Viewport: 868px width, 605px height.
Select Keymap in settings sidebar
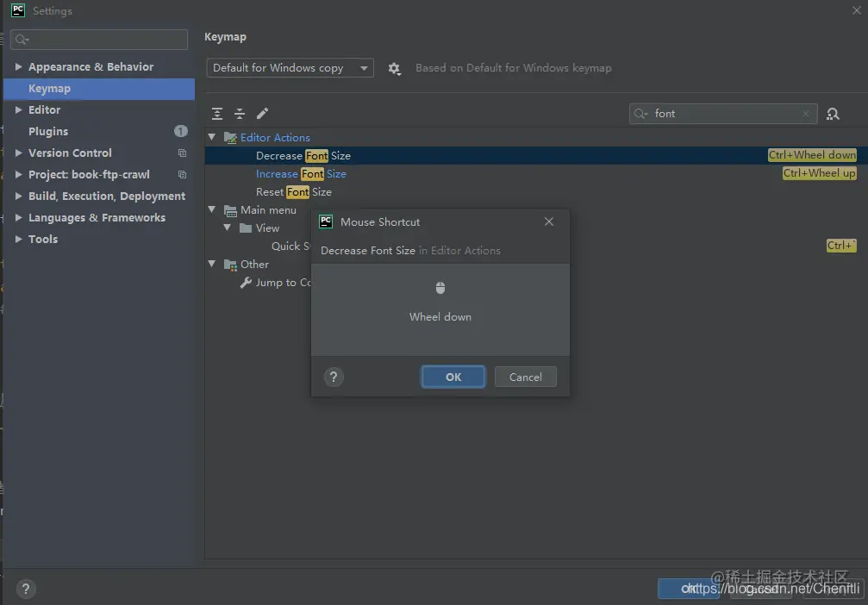99,89
